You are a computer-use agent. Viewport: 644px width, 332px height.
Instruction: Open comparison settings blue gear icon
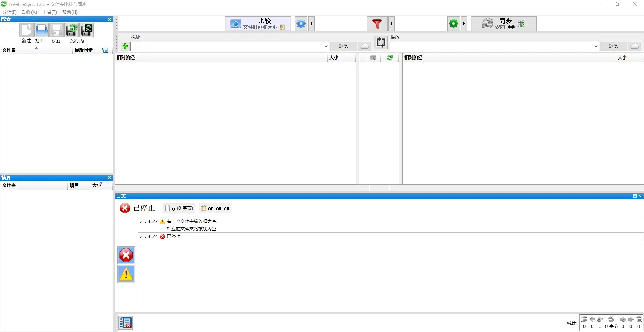[301, 24]
